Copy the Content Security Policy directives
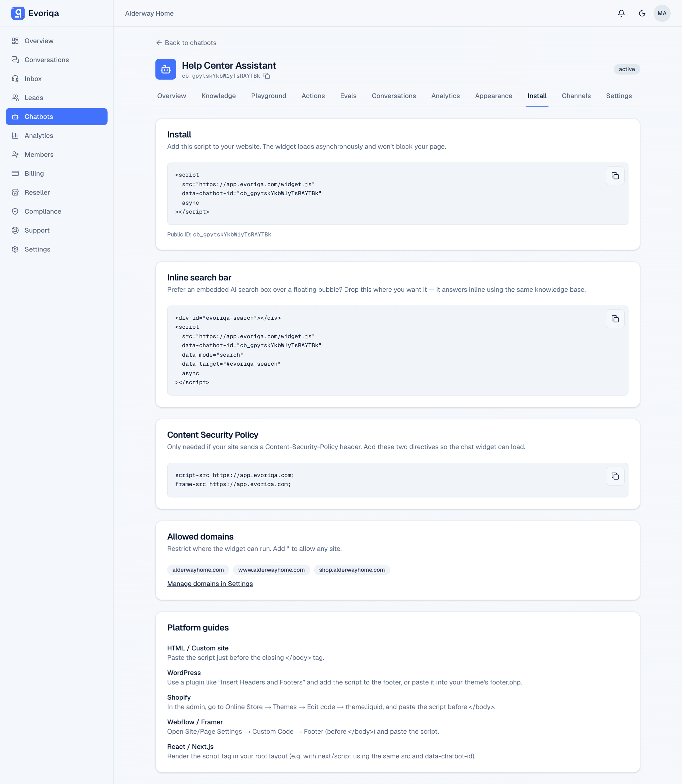This screenshot has height=784, width=682. click(615, 476)
